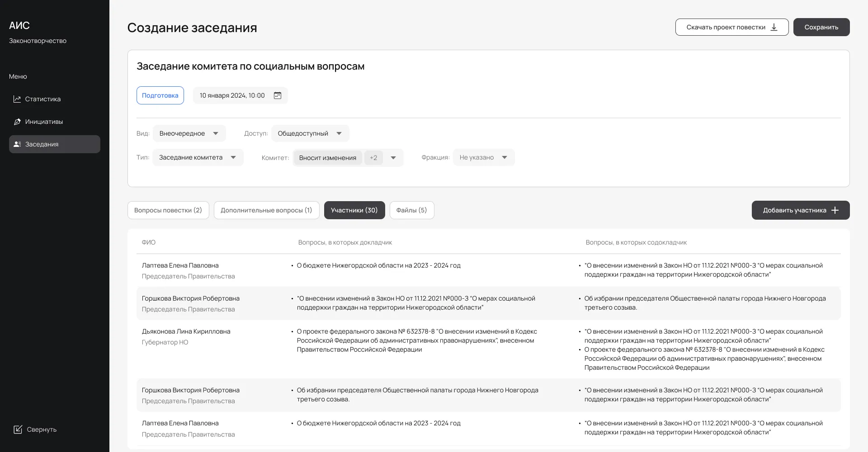Open Статистика via the chart icon

coord(17,99)
